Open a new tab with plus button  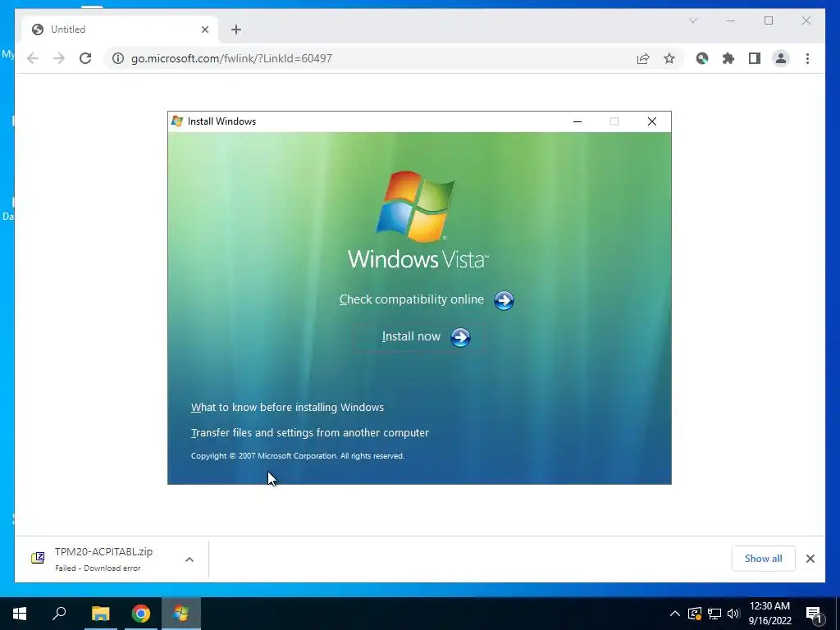coord(236,30)
